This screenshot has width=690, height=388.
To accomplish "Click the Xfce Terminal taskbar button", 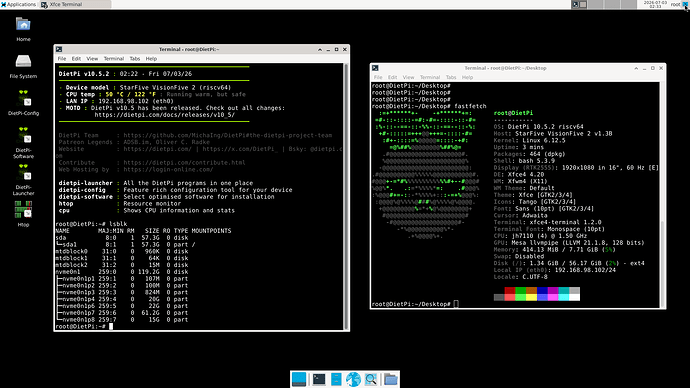I will click(75, 4).
